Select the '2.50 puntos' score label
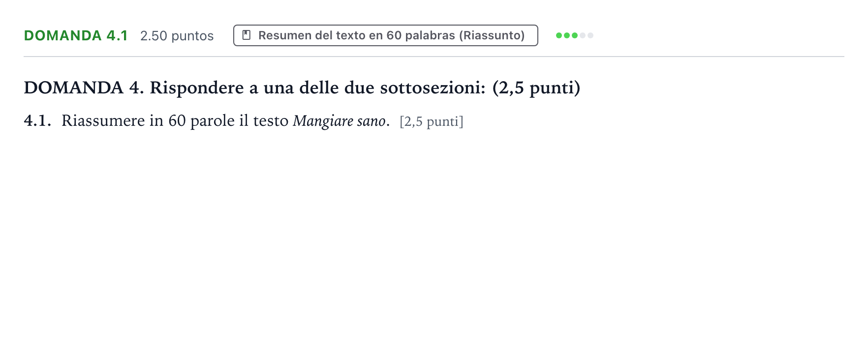Viewport: 868px width, 354px height. pos(177,36)
